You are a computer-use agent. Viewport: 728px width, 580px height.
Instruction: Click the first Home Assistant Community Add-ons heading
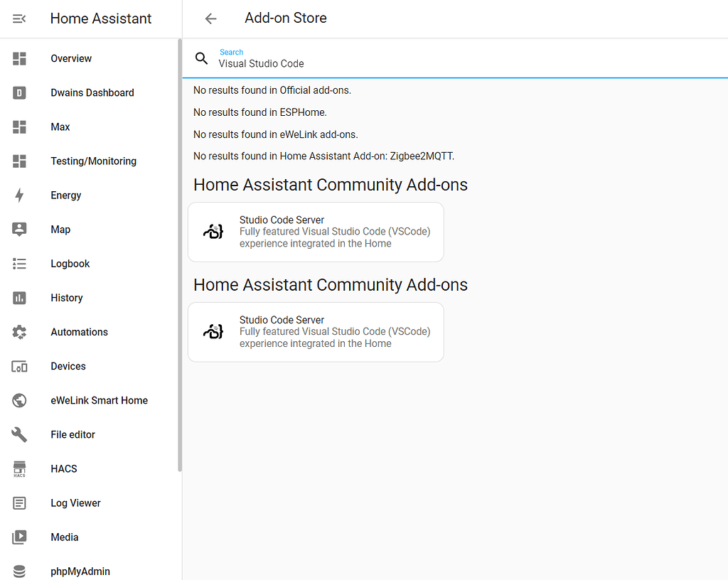pos(330,185)
